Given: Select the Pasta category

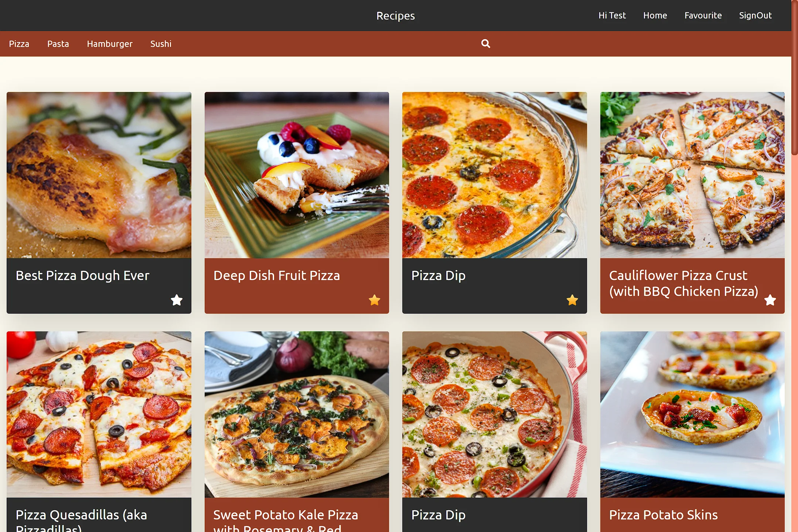Looking at the screenshot, I should coord(58,44).
